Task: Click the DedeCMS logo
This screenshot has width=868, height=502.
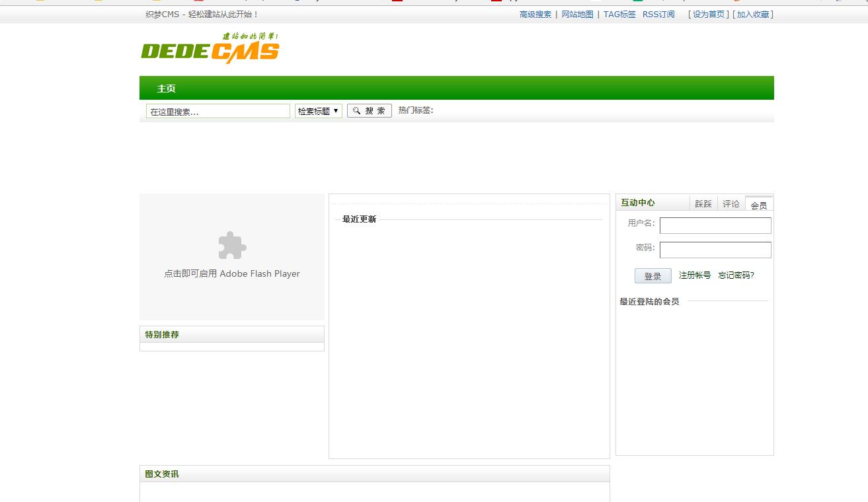Action: [210, 48]
